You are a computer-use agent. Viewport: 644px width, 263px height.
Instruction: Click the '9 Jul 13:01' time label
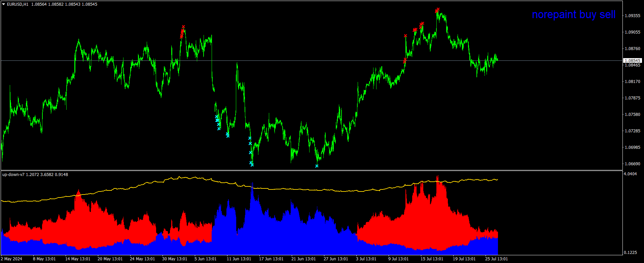[x=398, y=259]
